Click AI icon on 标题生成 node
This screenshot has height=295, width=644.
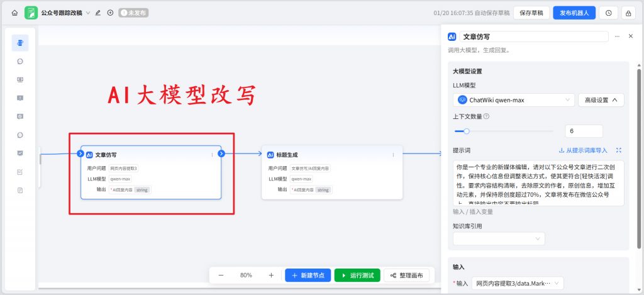(270, 155)
